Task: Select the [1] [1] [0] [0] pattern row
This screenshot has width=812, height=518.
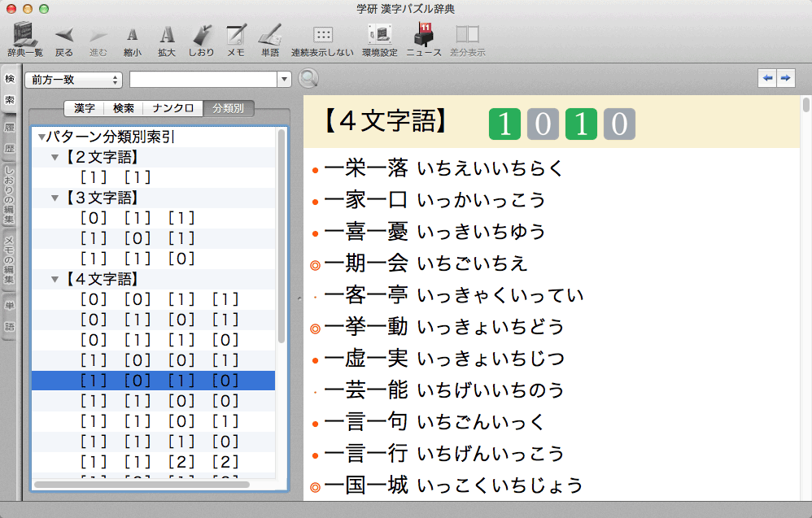Action: pyautogui.click(x=159, y=401)
